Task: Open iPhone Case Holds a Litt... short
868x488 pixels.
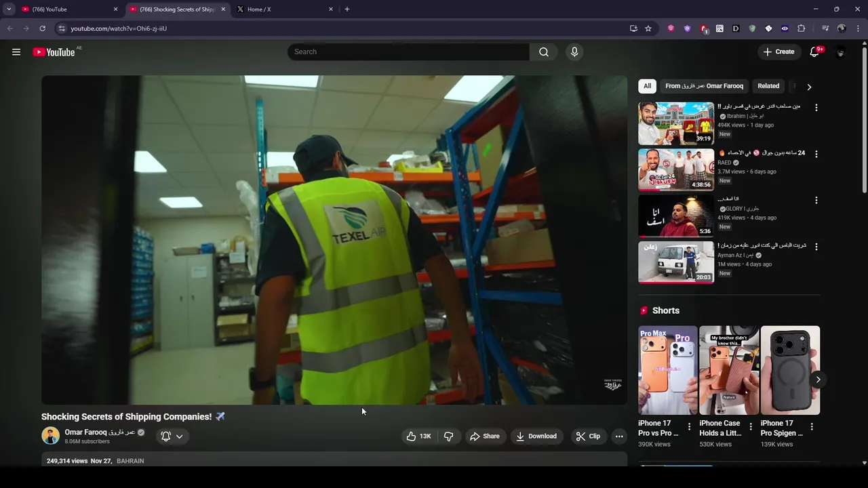Action: (x=729, y=371)
